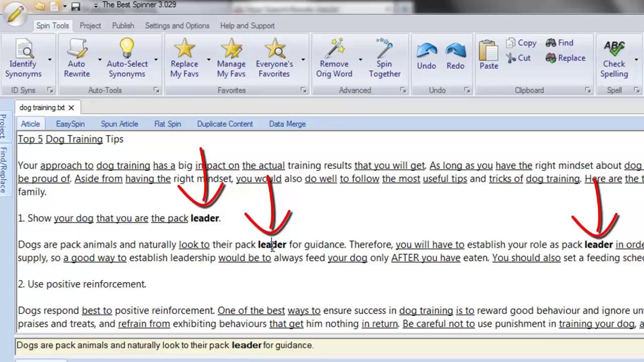The height and width of the screenshot is (362, 644).
Task: Open the Find tool
Action: [x=559, y=43]
